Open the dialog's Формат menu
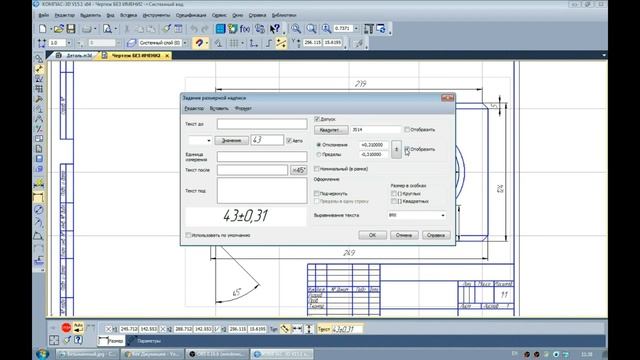This screenshot has height=360, width=640. [243, 109]
